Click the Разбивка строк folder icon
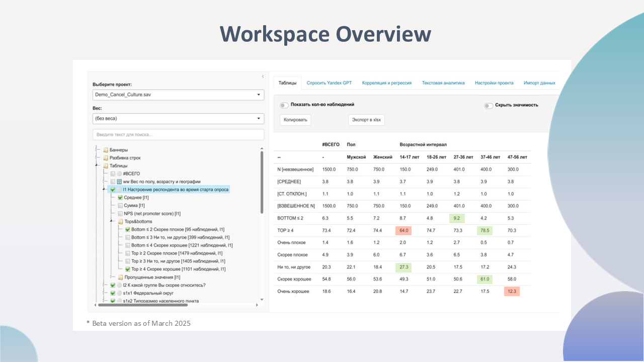The height and width of the screenshot is (362, 644). pyautogui.click(x=106, y=158)
